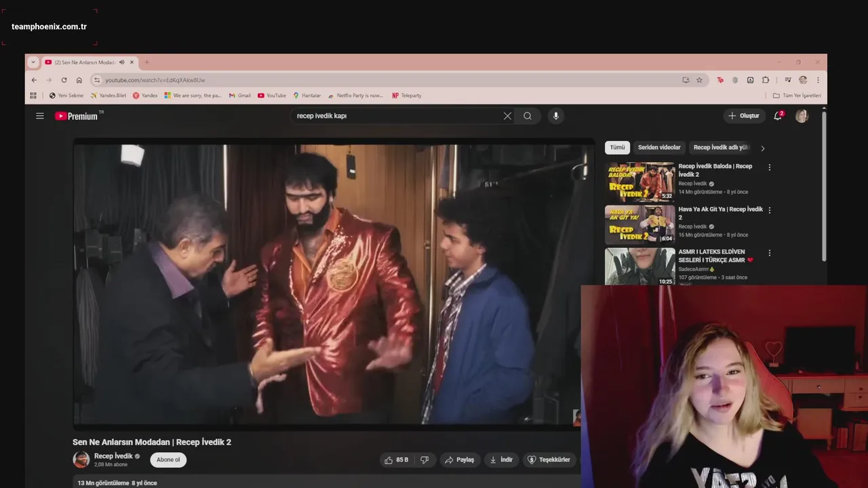The height and width of the screenshot is (488, 868).
Task: Click the YouTube Premium logo
Action: [78, 116]
